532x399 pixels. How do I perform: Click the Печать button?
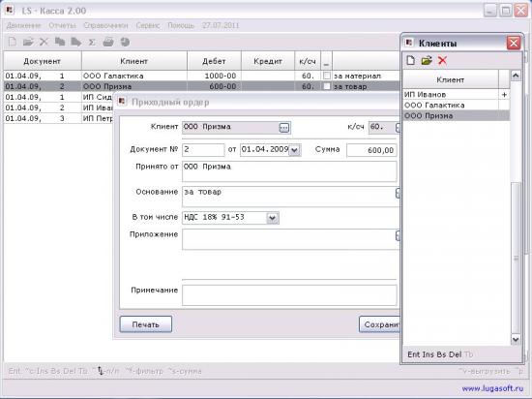click(146, 324)
